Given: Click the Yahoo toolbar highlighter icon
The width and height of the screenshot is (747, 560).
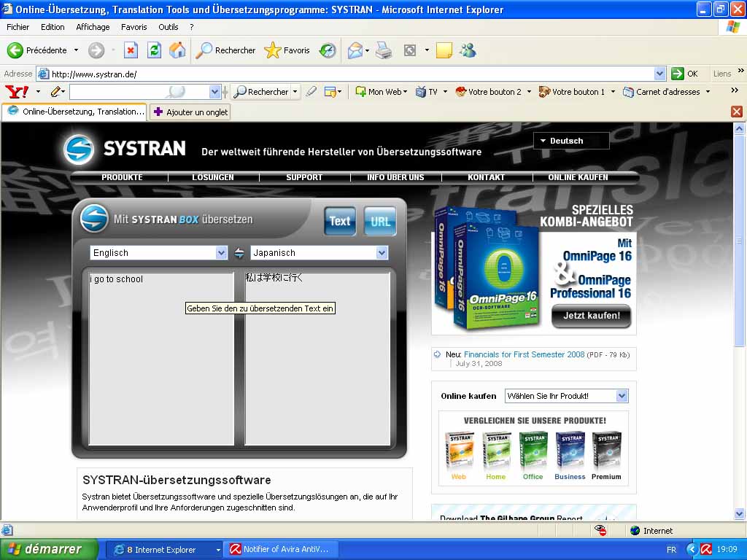Looking at the screenshot, I should [311, 91].
